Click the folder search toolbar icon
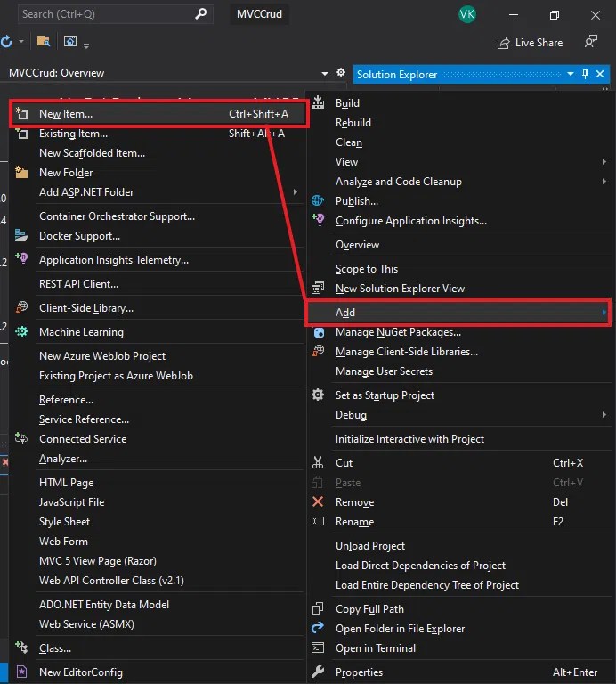Screen dimensions: 616x684 coord(44,42)
